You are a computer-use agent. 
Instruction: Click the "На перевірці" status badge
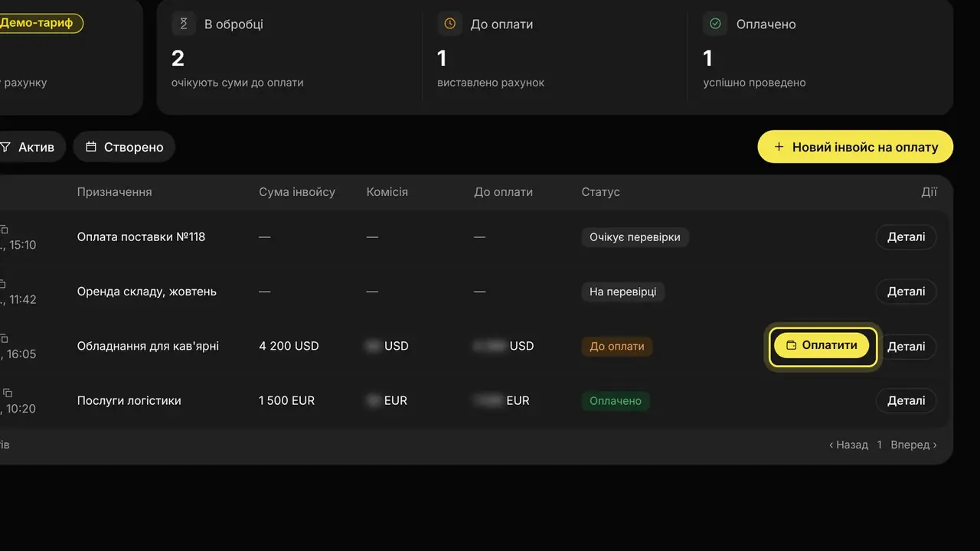coord(622,292)
